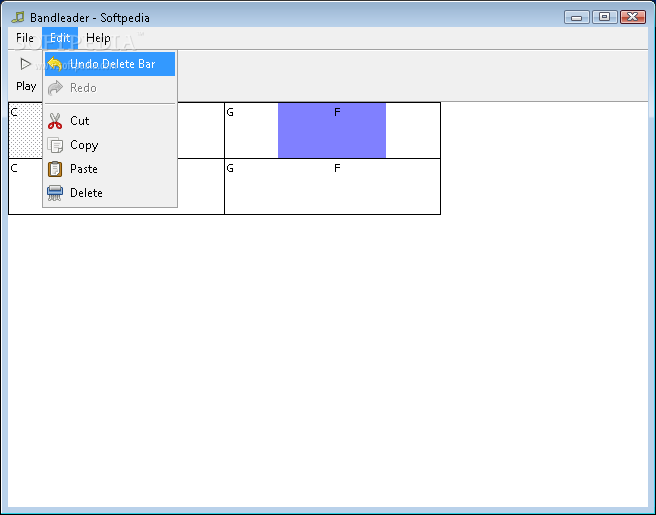Click the Copy pages icon
The height and width of the screenshot is (515, 656).
click(55, 145)
